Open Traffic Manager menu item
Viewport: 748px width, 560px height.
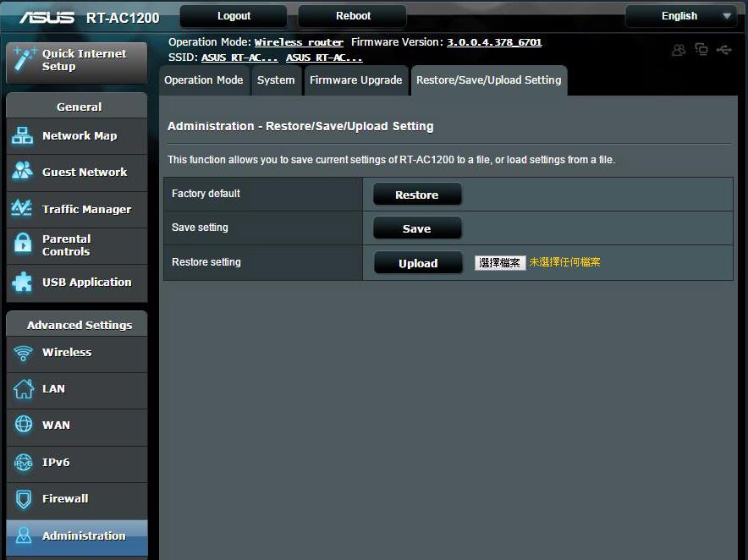pos(77,210)
